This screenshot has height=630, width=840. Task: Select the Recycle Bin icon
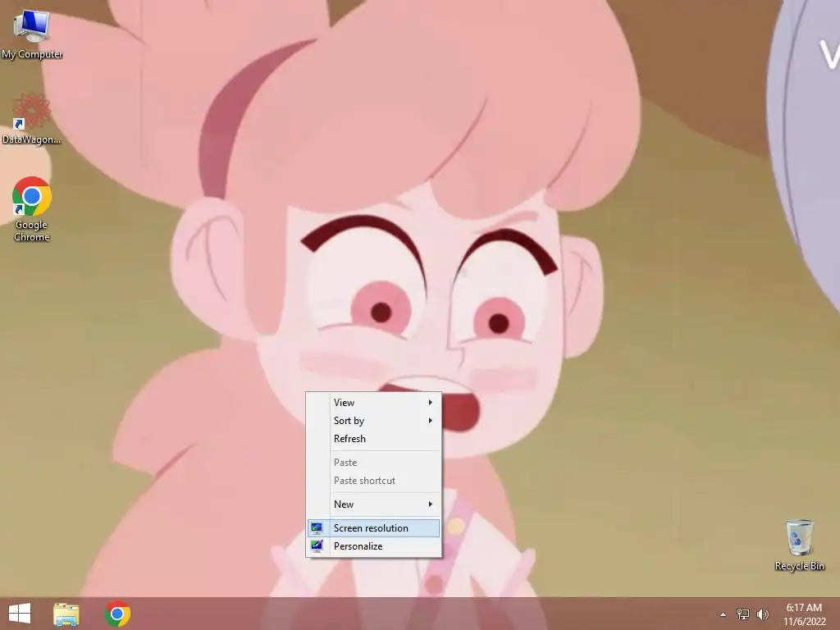pos(799,545)
